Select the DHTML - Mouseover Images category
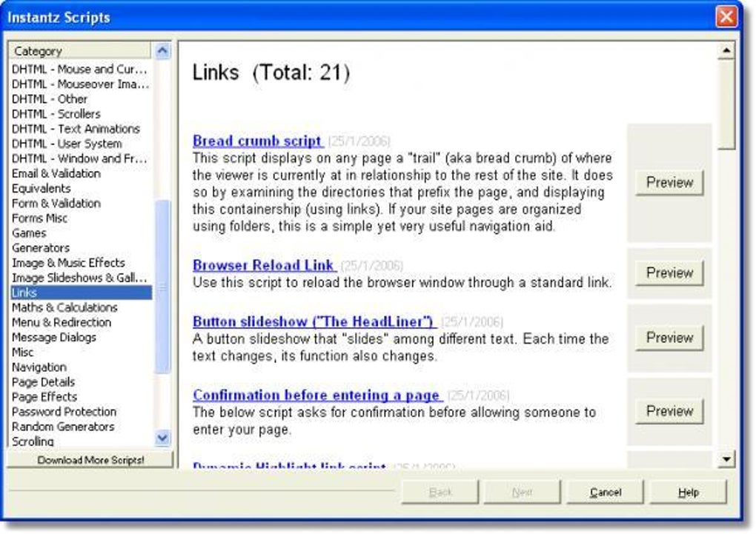Screen dimensions: 756x534 [79, 84]
